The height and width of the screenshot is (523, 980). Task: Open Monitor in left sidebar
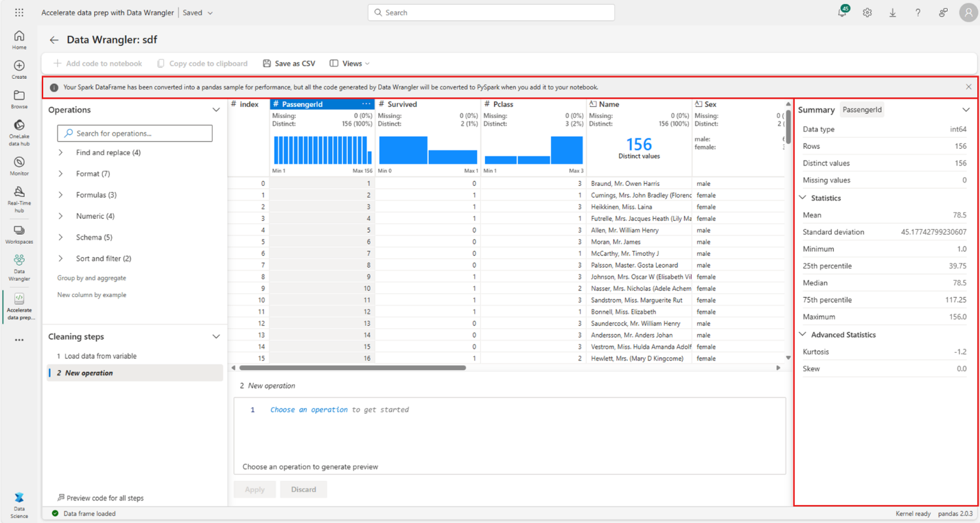click(x=19, y=166)
